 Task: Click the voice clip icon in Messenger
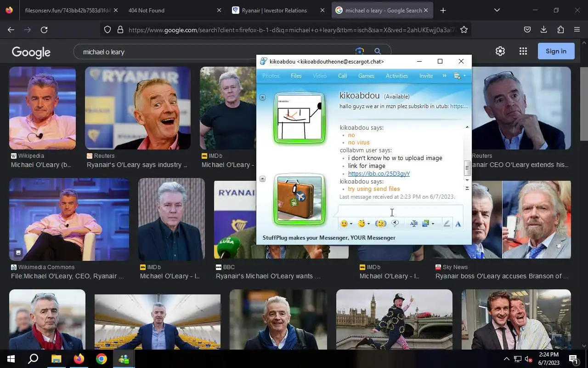(x=395, y=224)
